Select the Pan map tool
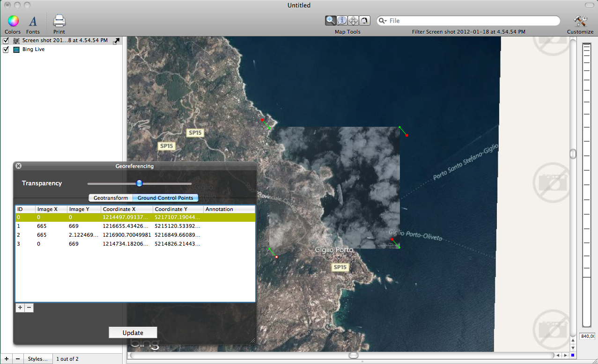 [x=354, y=21]
